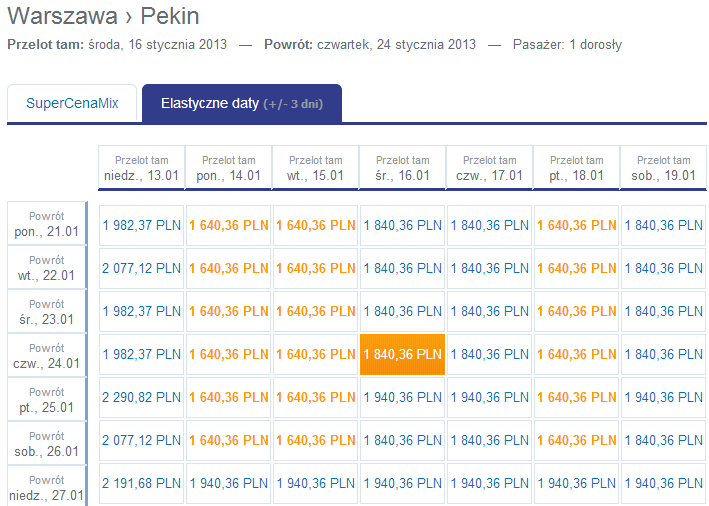Select fare for departure 17.01, return 25.01
The image size is (709, 506).
click(488, 398)
